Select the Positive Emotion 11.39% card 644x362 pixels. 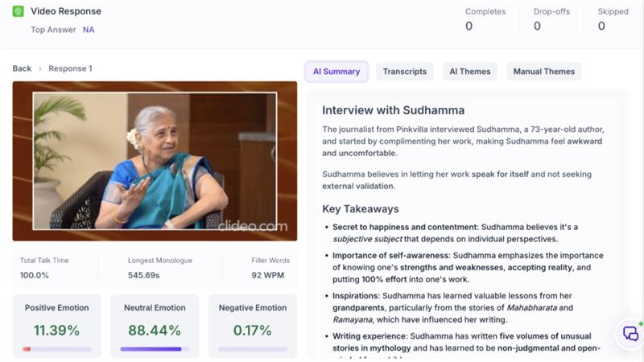point(56,327)
